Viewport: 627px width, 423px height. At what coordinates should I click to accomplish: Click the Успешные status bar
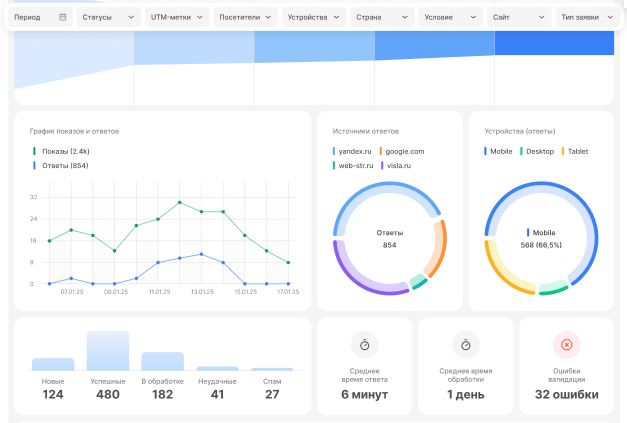pyautogui.click(x=108, y=351)
